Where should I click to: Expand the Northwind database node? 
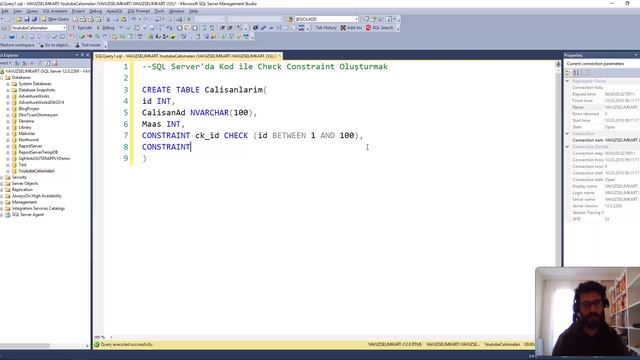click(x=8, y=140)
